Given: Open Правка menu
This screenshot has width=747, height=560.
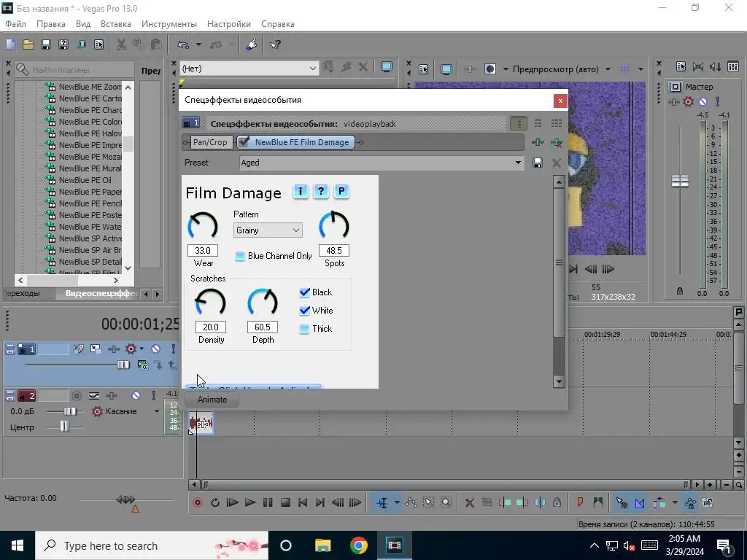Looking at the screenshot, I should point(51,24).
